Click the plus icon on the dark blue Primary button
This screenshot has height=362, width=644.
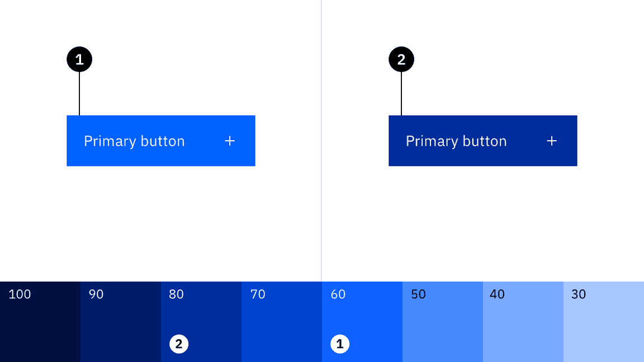pyautogui.click(x=552, y=141)
